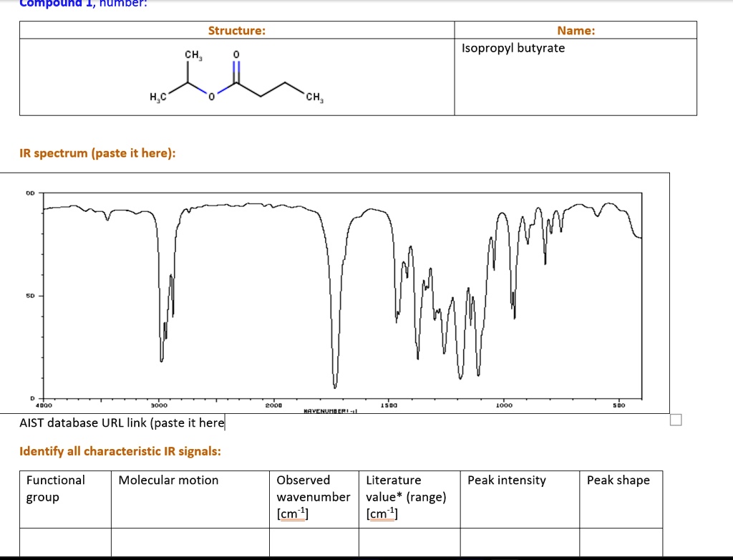Click the 'Observed wavenumber [cm-1]' column header
Viewport: 733px width, 560px height.
coord(313,497)
